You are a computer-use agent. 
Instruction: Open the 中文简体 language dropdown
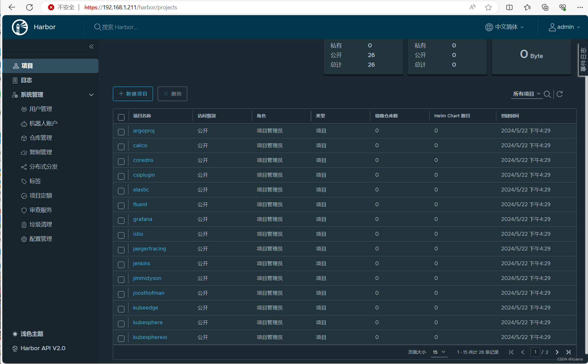coord(505,27)
